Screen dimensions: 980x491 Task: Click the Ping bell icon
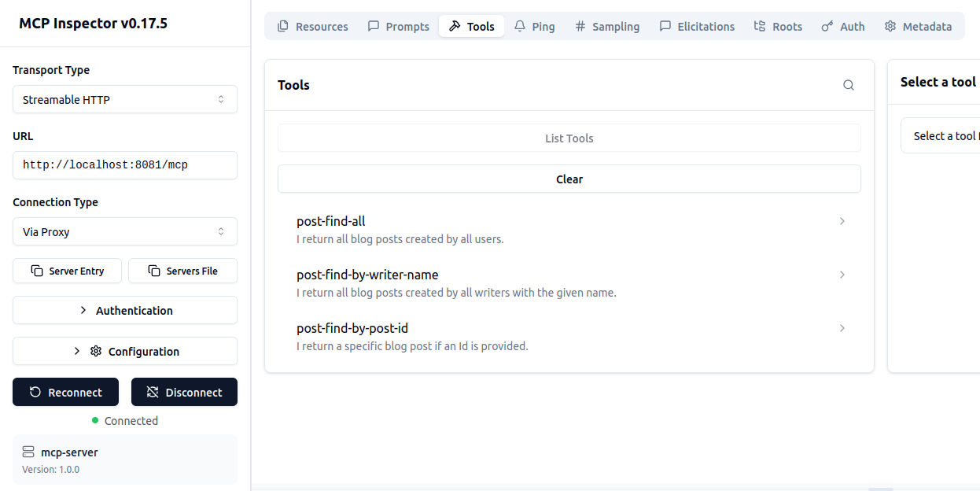[x=520, y=27]
